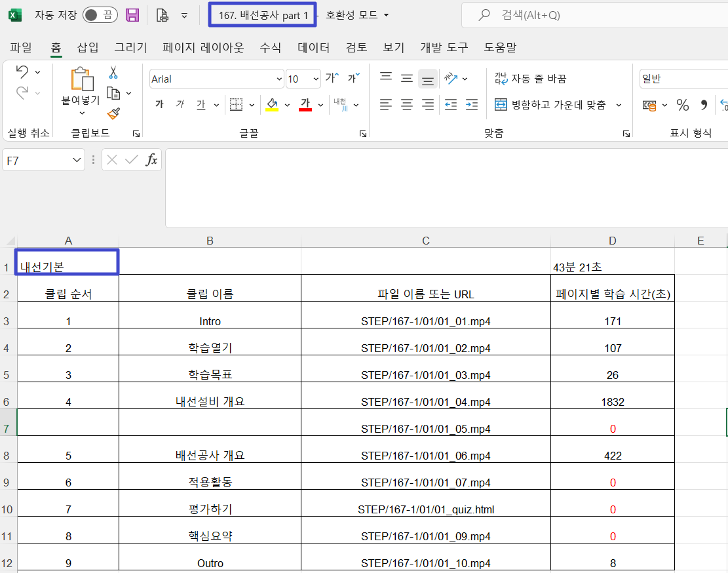
Task: Click the Undo arrow icon
Action: pos(22,71)
